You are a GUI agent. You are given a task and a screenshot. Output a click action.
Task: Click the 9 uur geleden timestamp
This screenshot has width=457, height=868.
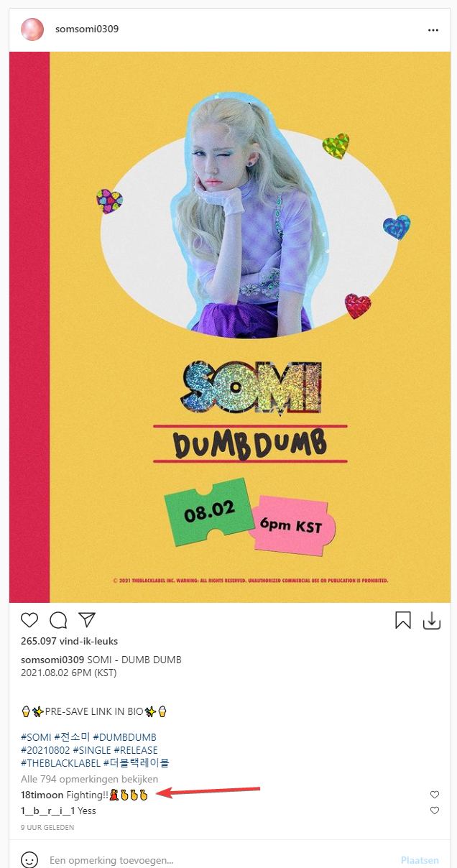point(47,828)
